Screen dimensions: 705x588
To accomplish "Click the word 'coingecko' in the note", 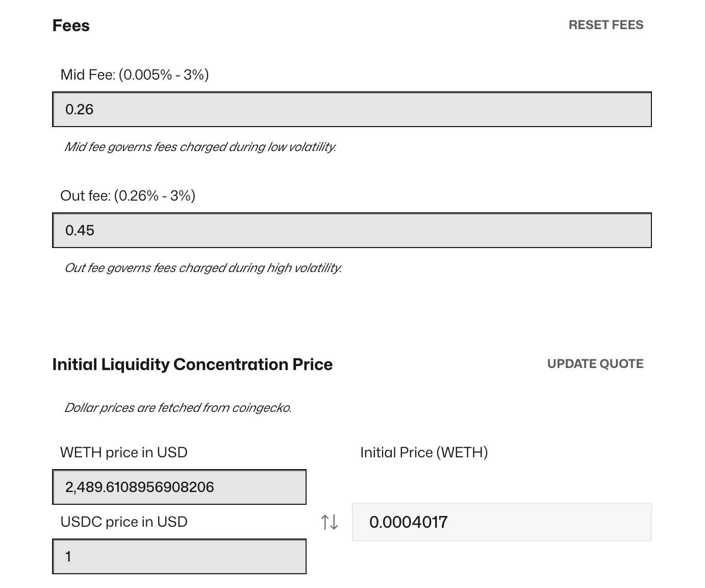I will pyautogui.click(x=260, y=408).
